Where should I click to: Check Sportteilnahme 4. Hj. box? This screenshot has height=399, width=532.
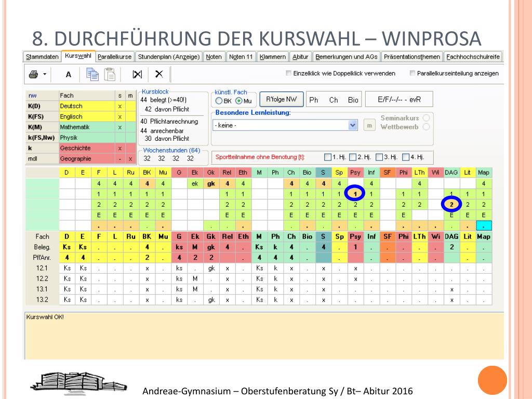pos(405,157)
